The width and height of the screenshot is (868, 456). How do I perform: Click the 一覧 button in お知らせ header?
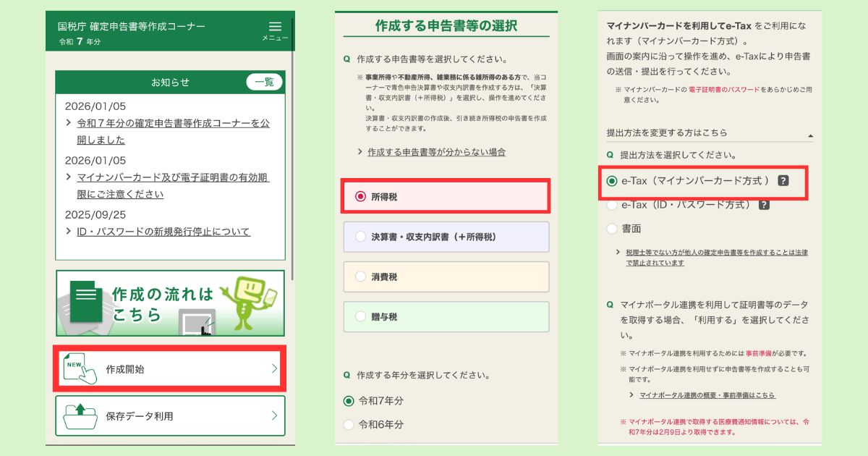point(265,83)
